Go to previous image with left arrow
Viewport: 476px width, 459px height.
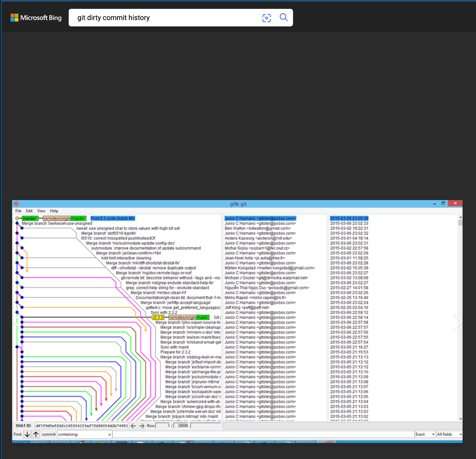[17, 321]
